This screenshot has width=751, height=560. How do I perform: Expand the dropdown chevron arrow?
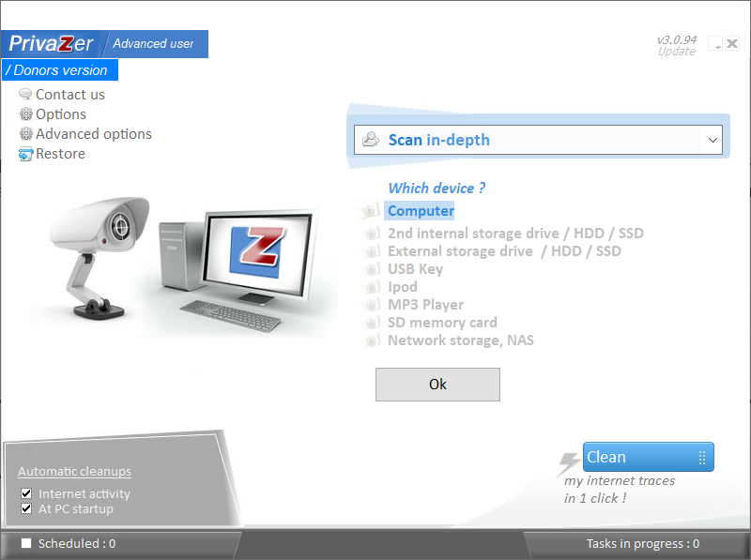pyautogui.click(x=713, y=140)
